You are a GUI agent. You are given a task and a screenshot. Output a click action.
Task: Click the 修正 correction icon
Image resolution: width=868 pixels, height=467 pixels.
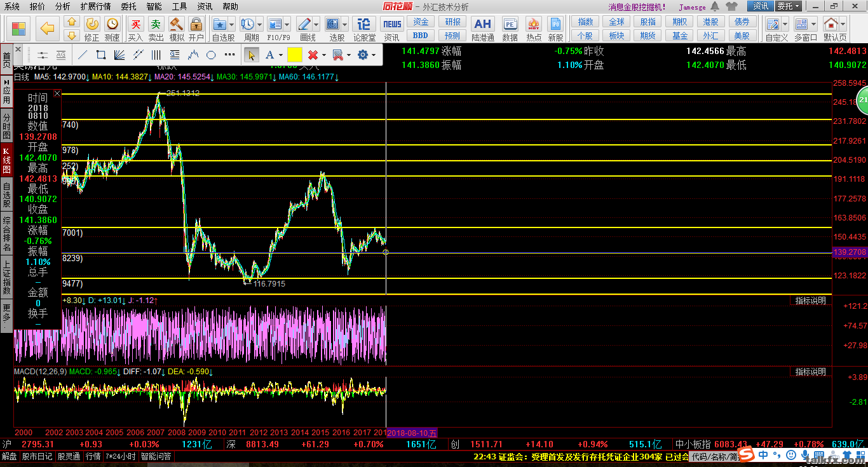click(92, 29)
